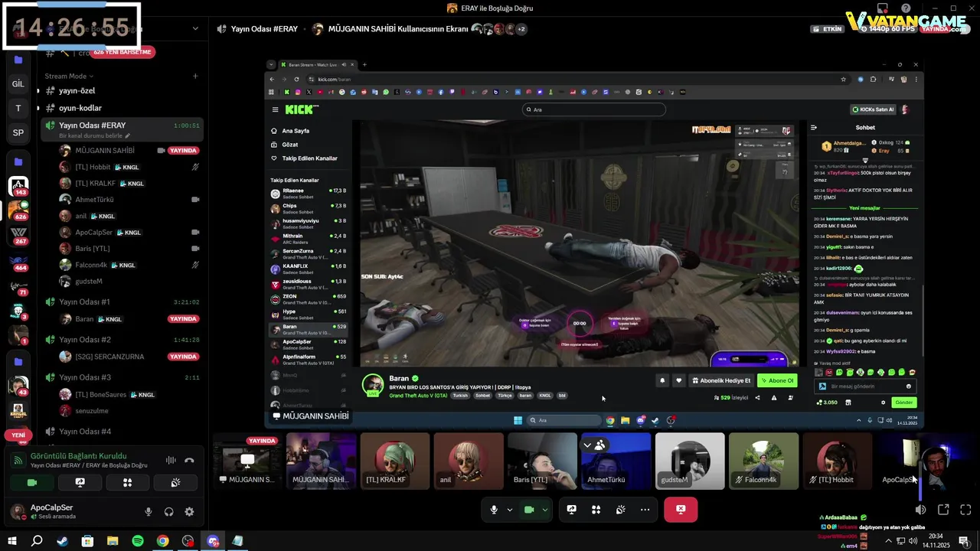This screenshot has height=551, width=980.
Task: Select Falconn4k participant thumbnail
Action: (x=763, y=461)
